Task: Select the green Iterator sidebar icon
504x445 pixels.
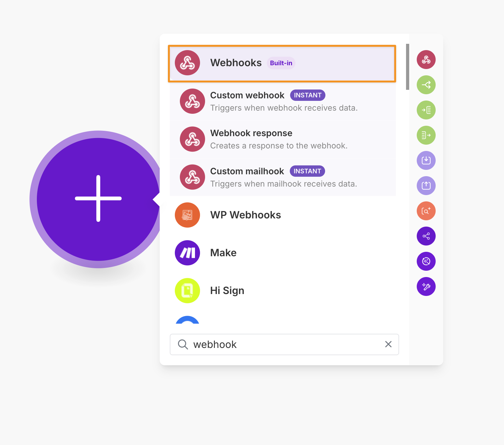Action: click(x=426, y=110)
